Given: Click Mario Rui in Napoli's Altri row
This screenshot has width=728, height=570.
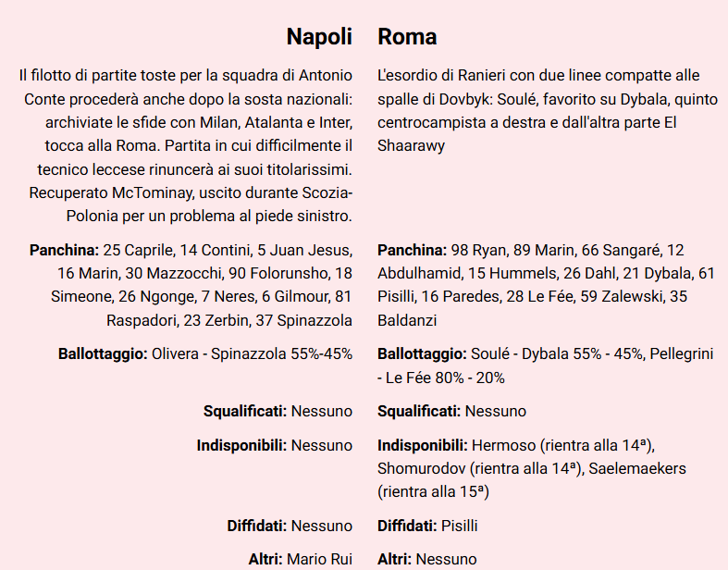Looking at the screenshot, I should (319, 559).
